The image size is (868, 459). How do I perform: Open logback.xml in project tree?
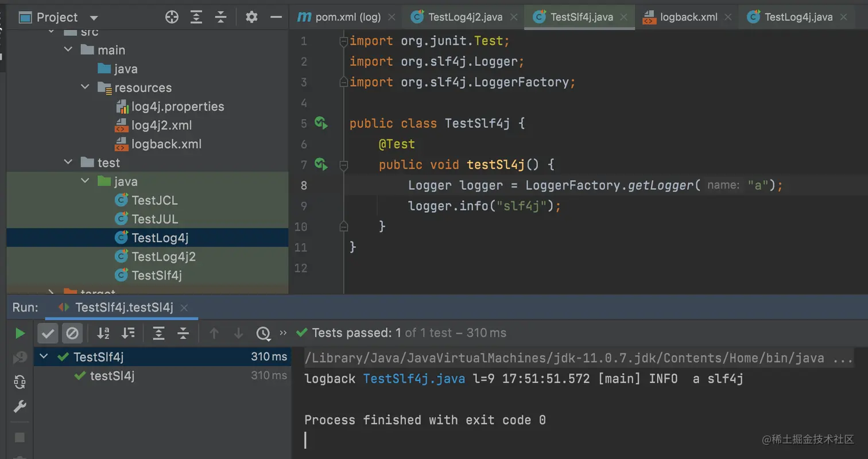(x=158, y=144)
